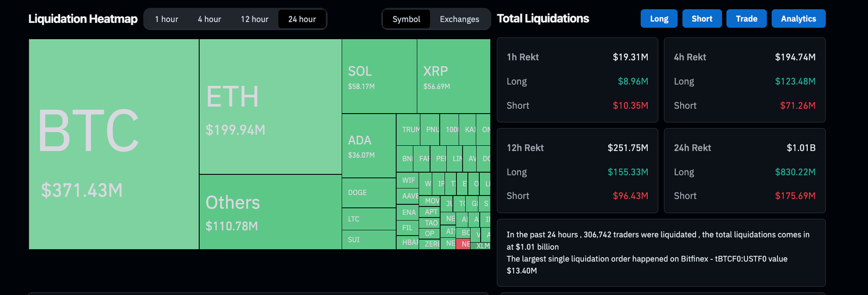This screenshot has height=295, width=868.
Task: Select the SUI heatmap tile
Action: (x=369, y=240)
